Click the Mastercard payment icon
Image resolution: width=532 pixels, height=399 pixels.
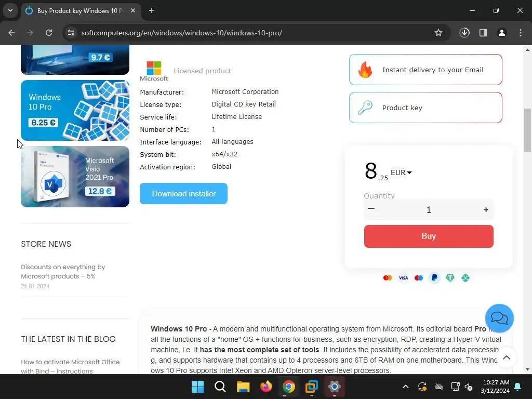pos(388,278)
